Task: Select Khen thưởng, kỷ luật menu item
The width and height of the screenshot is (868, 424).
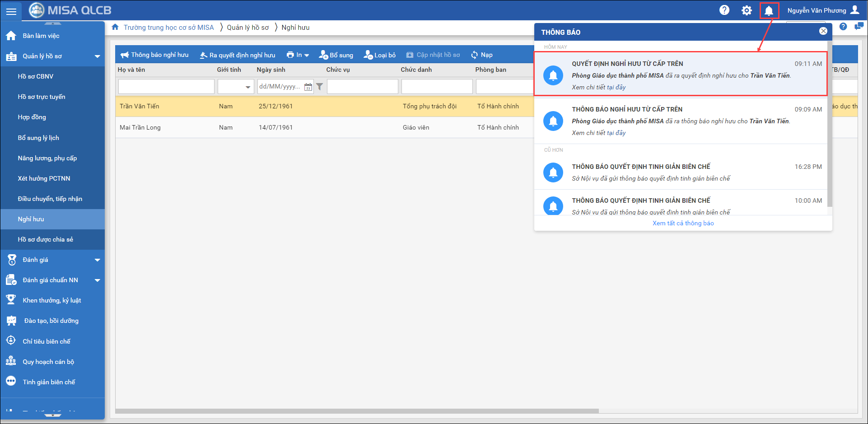Action: 52,301
